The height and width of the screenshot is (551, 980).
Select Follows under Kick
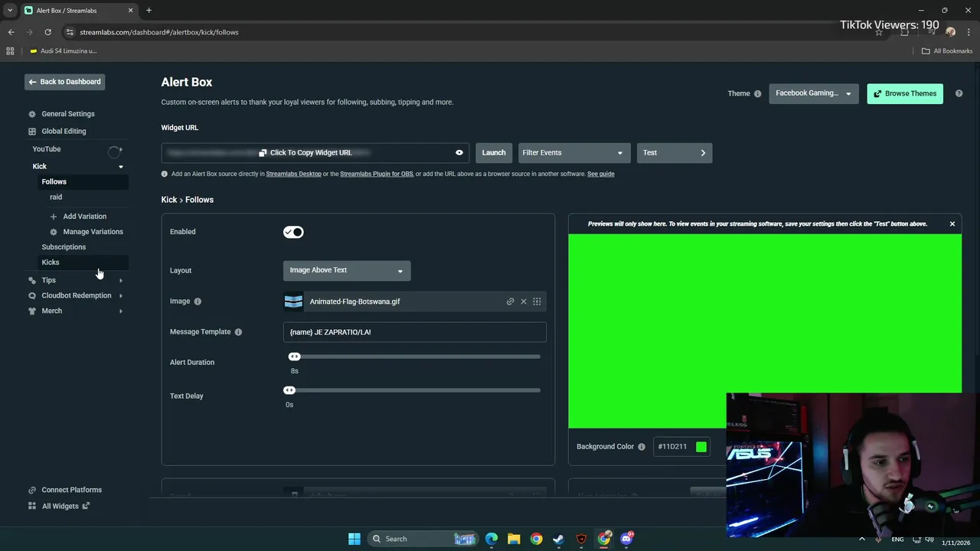tap(54, 181)
